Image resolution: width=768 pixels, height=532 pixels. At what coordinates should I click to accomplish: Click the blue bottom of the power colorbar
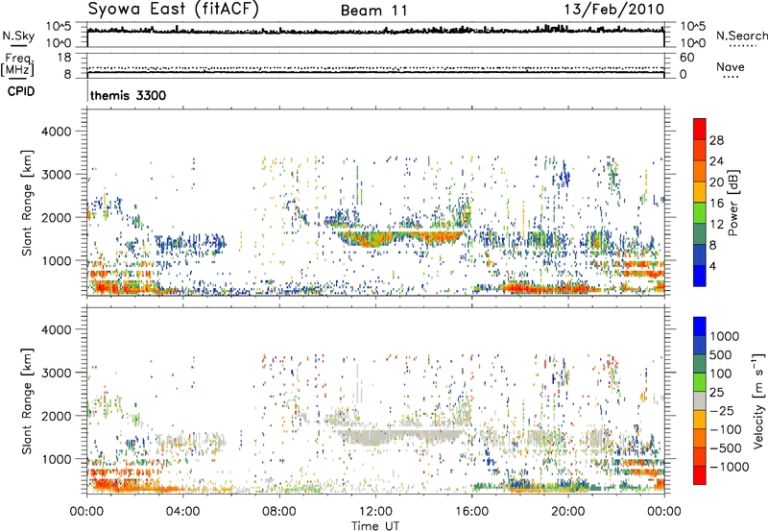700,276
